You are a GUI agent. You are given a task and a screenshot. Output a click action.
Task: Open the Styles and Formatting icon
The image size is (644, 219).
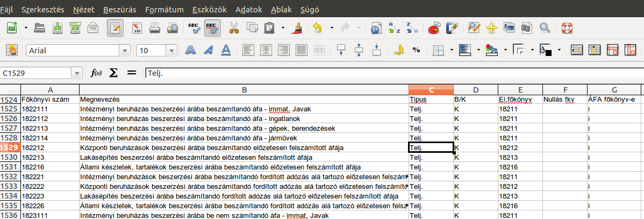point(12,51)
